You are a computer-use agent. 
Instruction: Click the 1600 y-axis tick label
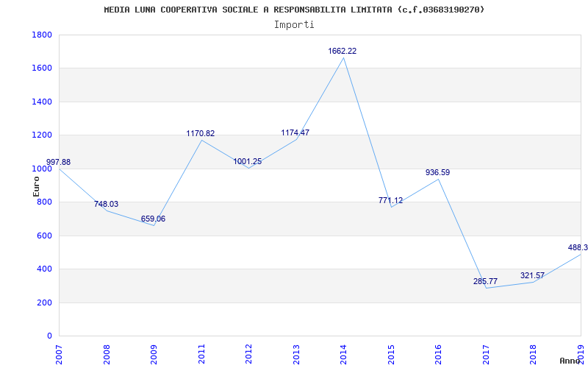[42, 68]
